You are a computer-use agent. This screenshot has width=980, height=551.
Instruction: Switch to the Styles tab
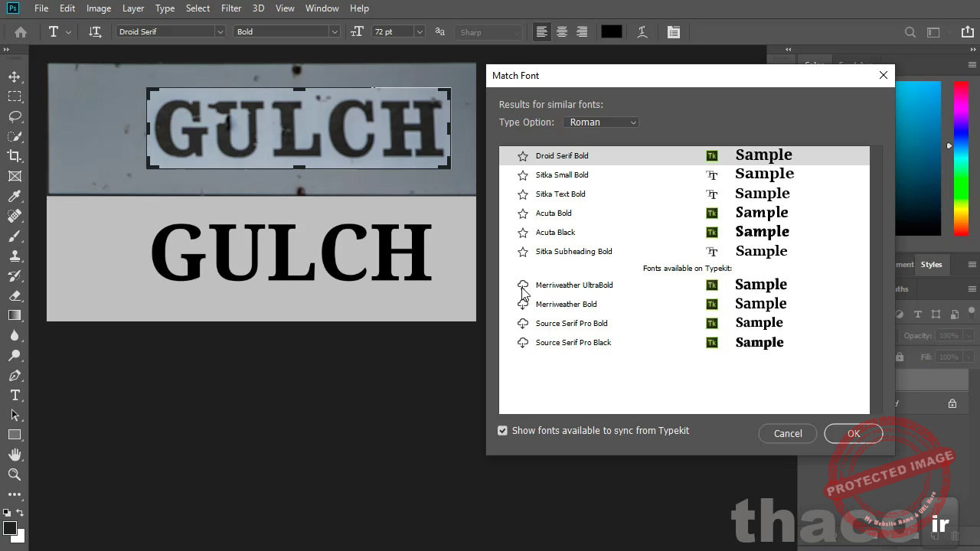(931, 264)
